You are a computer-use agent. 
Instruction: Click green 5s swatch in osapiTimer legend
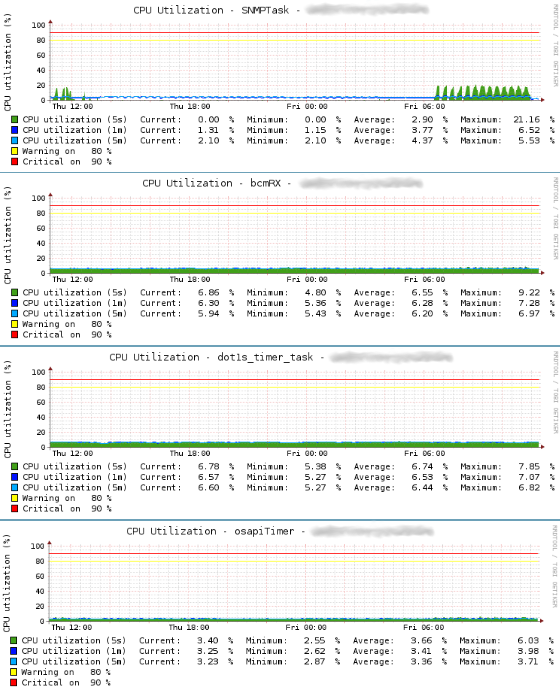click(14, 640)
